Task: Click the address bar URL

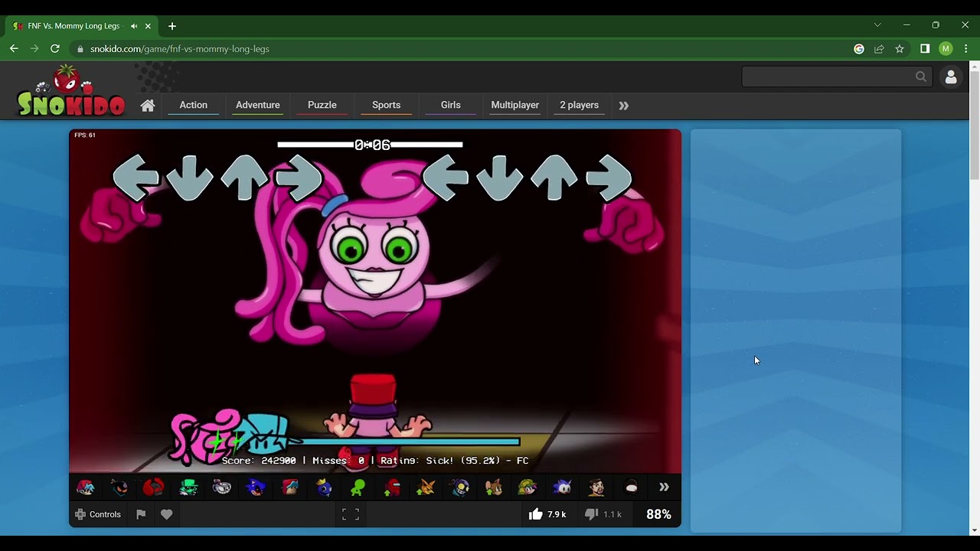Action: 180,49
